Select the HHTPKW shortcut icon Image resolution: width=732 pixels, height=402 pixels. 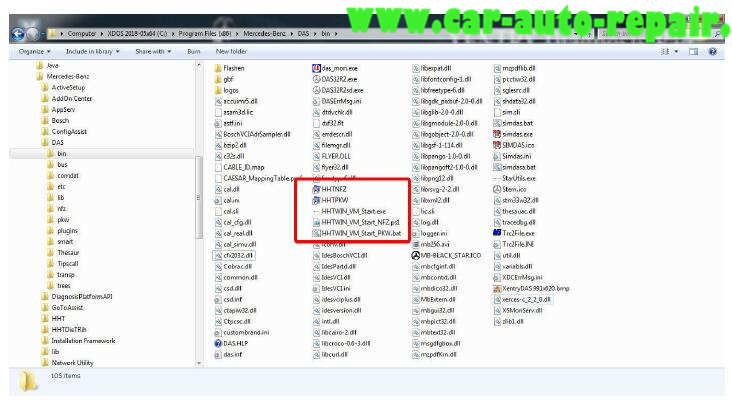pos(316,200)
